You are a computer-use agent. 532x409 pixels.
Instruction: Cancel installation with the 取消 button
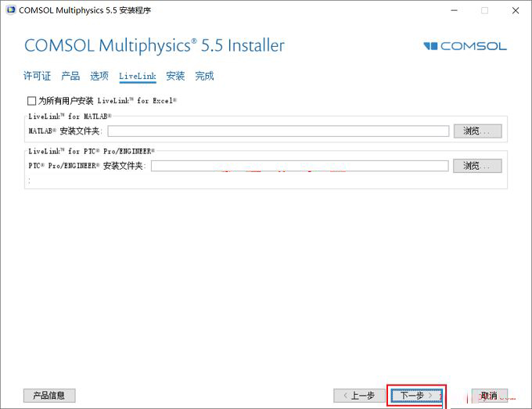tap(490, 396)
